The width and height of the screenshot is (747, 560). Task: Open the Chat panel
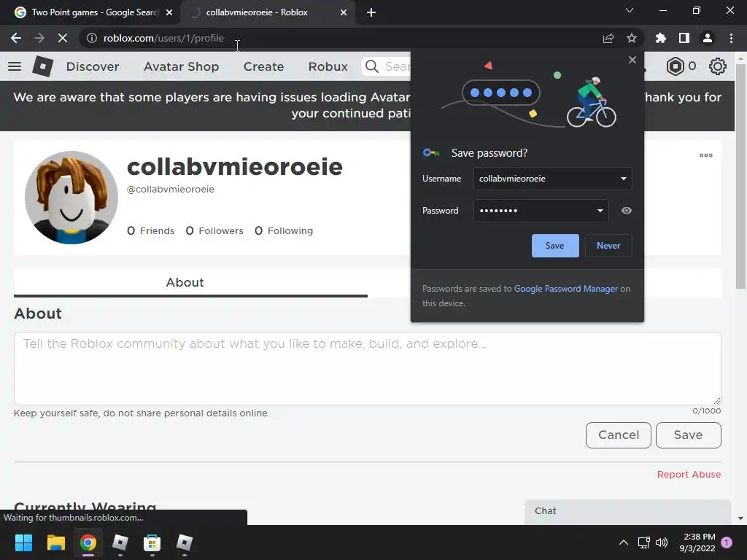(x=628, y=512)
